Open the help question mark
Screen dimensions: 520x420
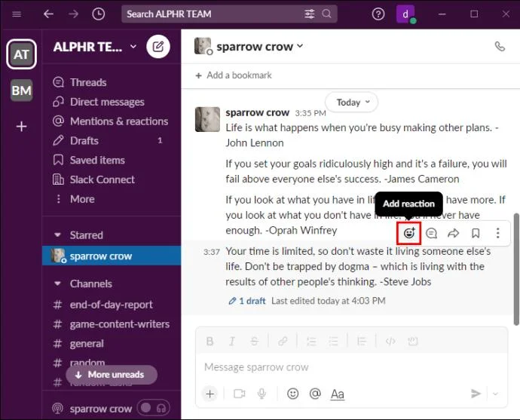tap(378, 14)
